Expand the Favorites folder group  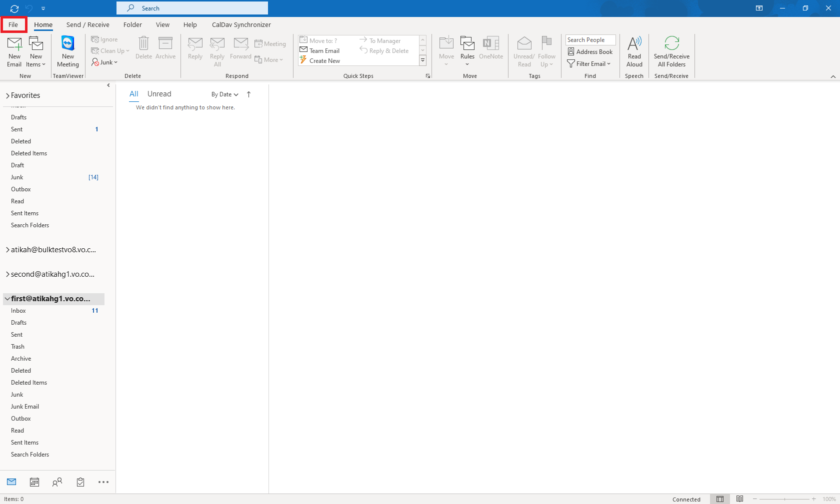coord(7,95)
